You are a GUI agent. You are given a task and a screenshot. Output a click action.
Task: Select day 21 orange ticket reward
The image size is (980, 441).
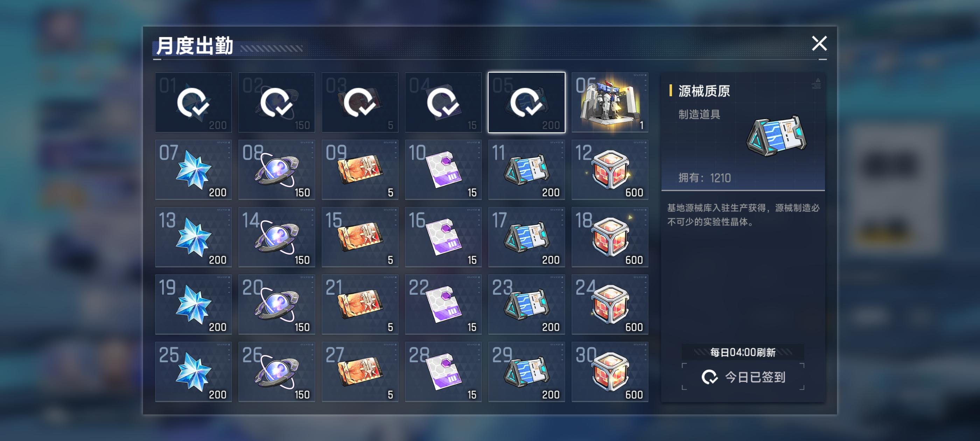pos(360,304)
